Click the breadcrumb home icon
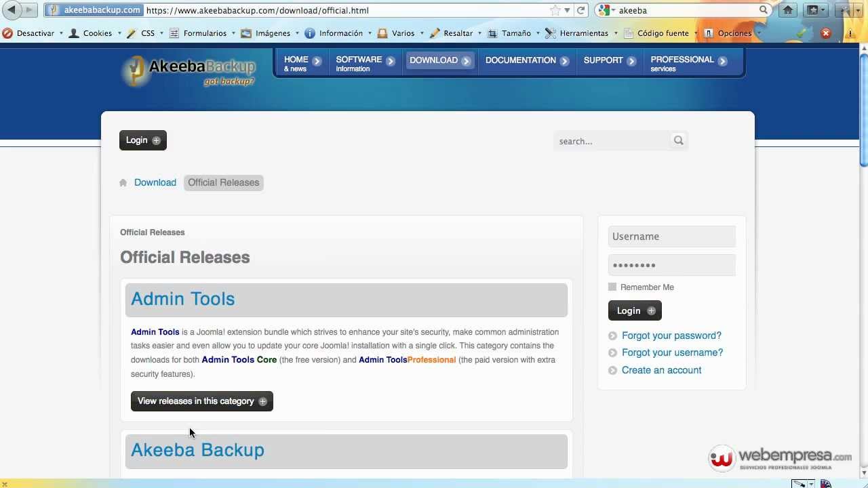 (x=123, y=182)
